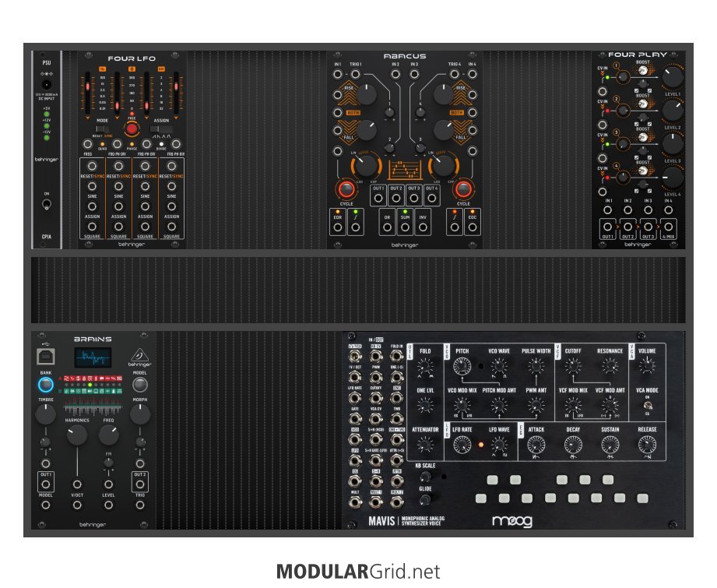Click the Four Play 4/MIX output jack
Viewport: 717px width, 588px height.
click(668, 227)
